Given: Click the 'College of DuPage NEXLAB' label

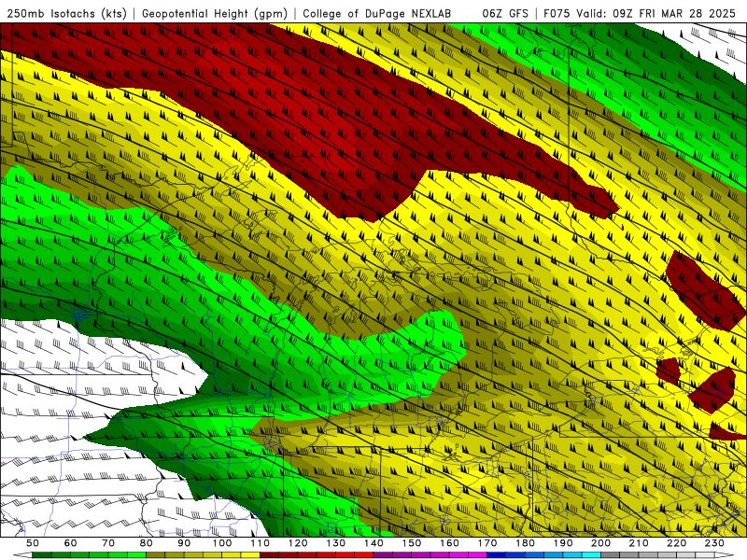Looking at the screenshot, I should [377, 13].
